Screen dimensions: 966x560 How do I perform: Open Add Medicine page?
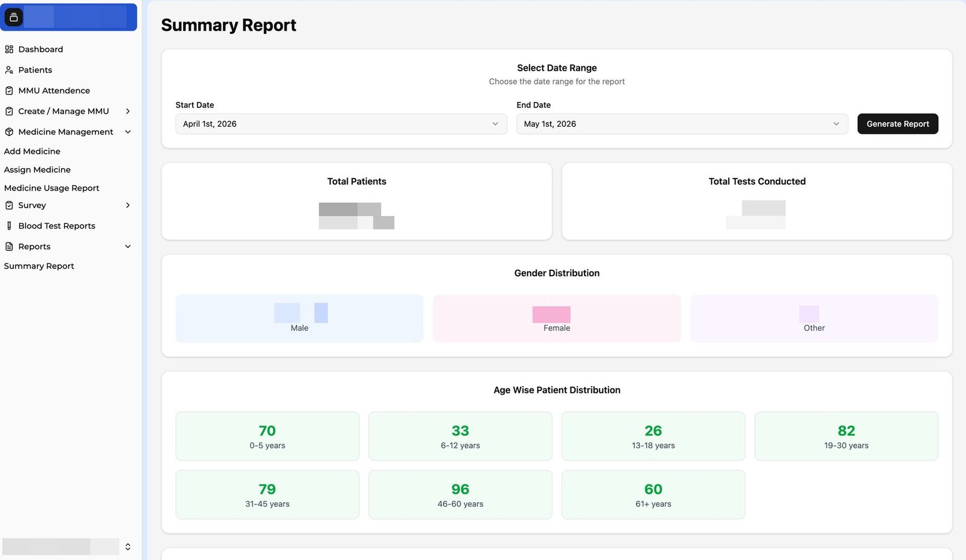(x=32, y=151)
